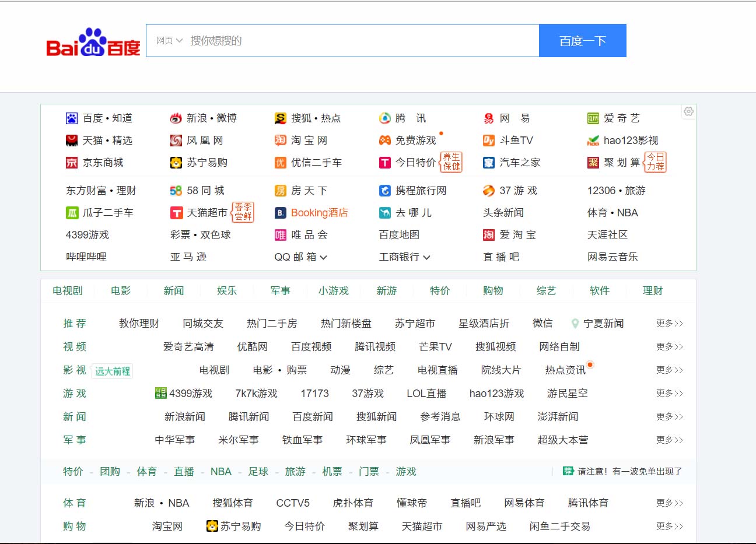
Task: Expand 更多 in the 视频 row
Action: coord(670,347)
